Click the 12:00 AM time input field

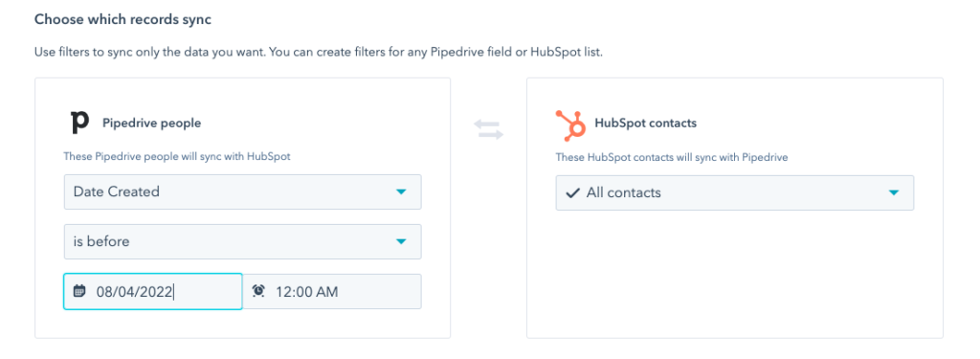tap(332, 291)
